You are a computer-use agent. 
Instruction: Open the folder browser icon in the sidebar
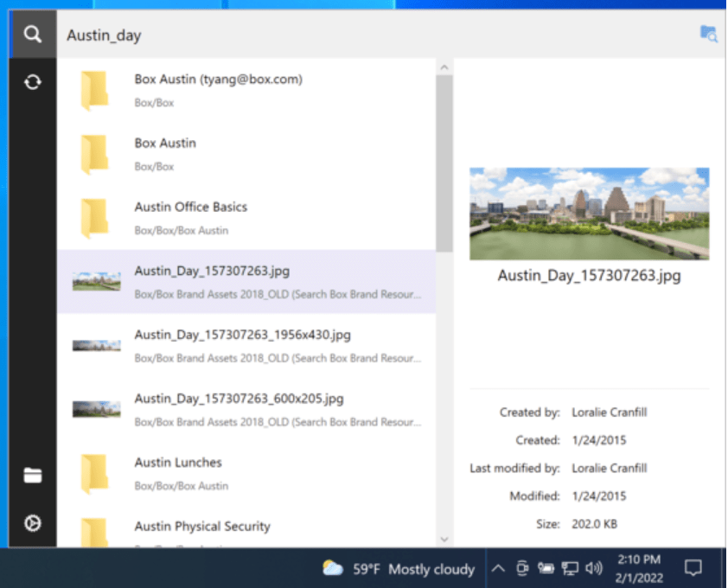[x=33, y=475]
